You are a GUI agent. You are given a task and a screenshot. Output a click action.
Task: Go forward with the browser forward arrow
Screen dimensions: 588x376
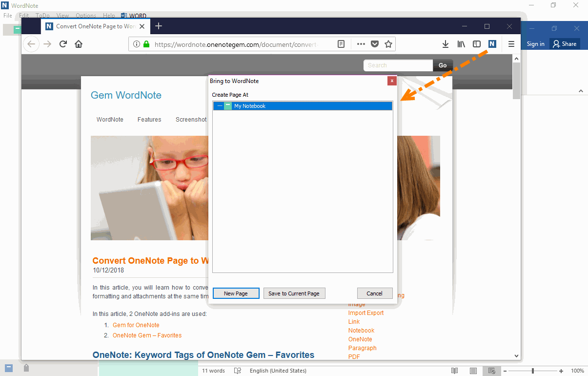(x=47, y=44)
